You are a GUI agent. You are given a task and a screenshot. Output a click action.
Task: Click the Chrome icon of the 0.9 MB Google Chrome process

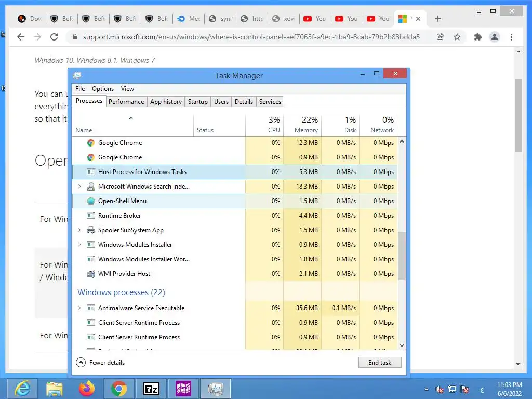[x=90, y=157]
